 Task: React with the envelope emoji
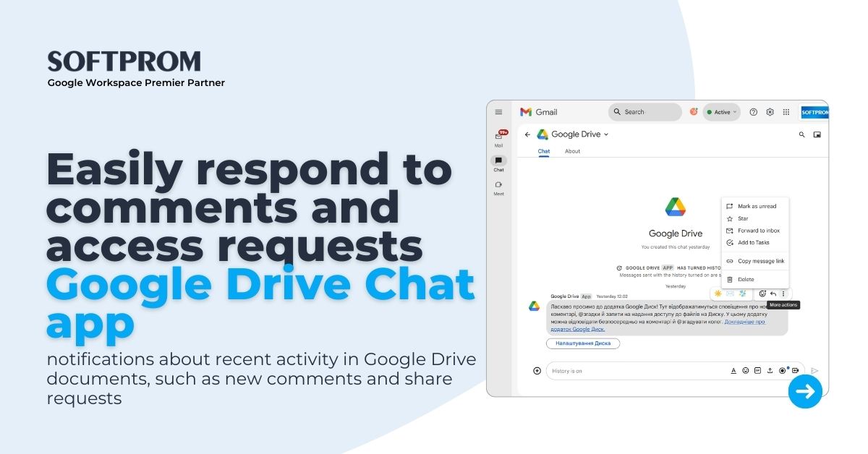(731, 294)
